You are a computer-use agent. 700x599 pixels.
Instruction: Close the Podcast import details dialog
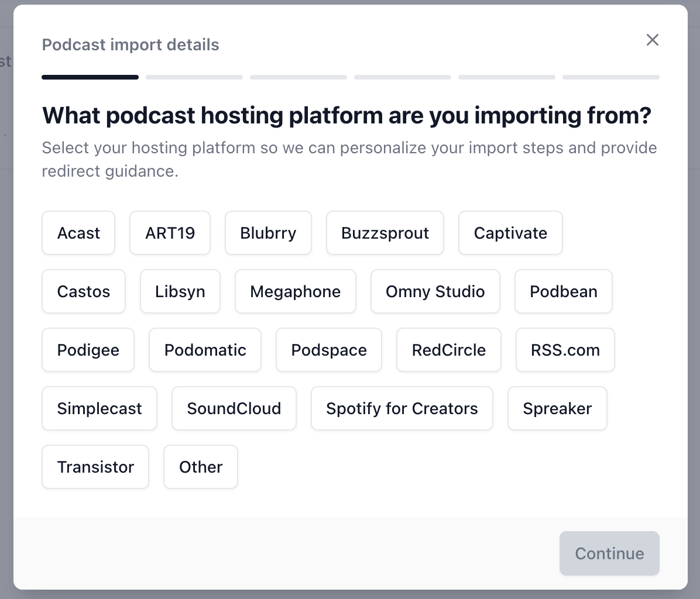[652, 40]
